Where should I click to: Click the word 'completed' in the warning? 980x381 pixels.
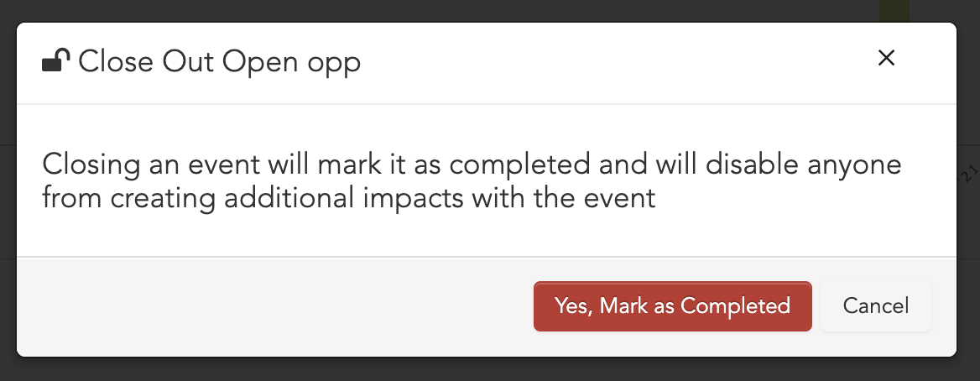point(519,164)
